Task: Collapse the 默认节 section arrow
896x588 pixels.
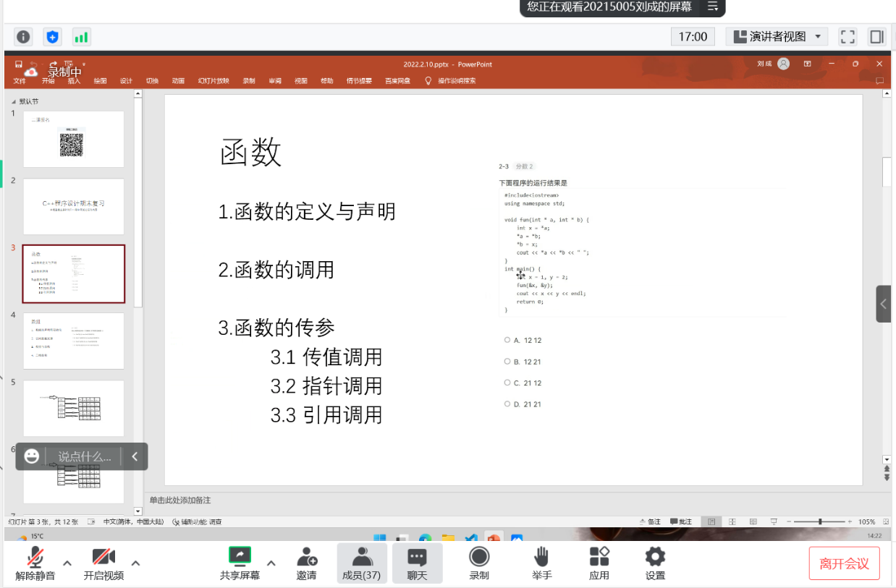Action: (14, 102)
